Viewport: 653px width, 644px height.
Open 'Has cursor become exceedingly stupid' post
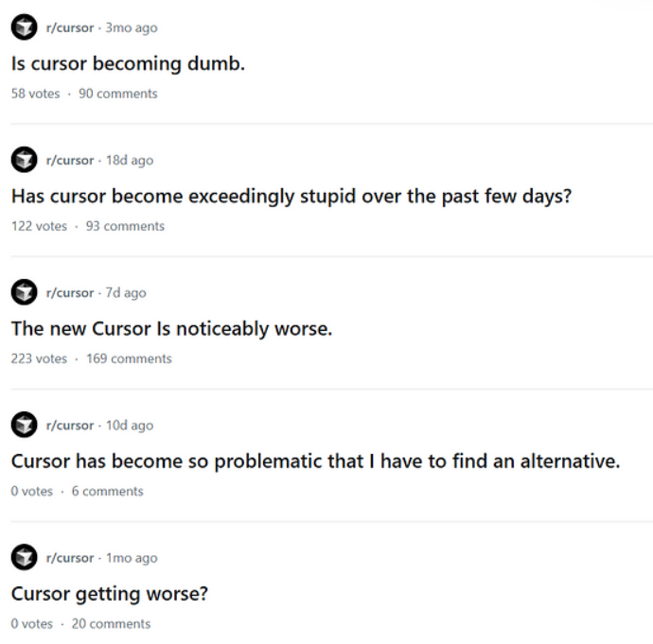pyautogui.click(x=291, y=197)
